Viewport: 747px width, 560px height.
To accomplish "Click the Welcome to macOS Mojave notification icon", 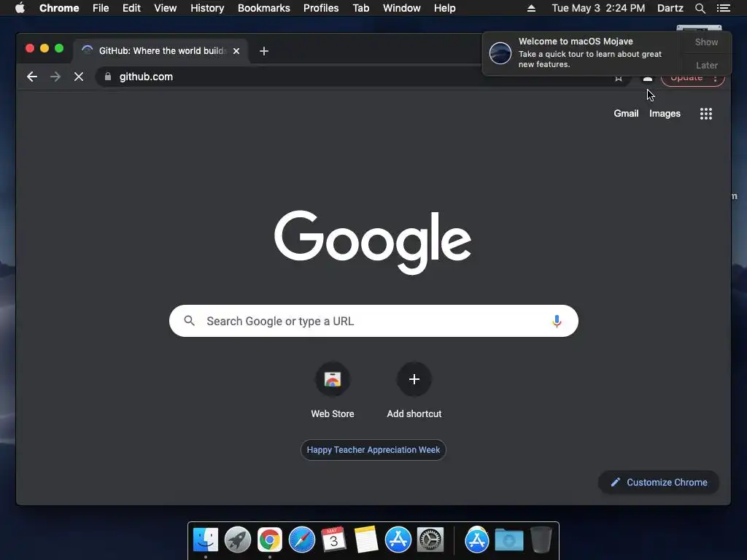I will (500, 52).
